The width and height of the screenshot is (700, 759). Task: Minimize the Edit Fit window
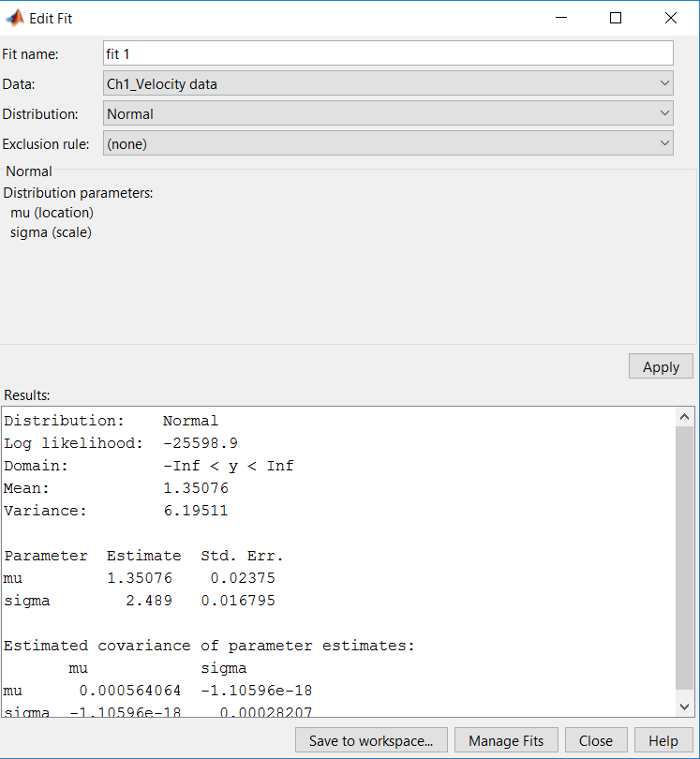tap(561, 18)
